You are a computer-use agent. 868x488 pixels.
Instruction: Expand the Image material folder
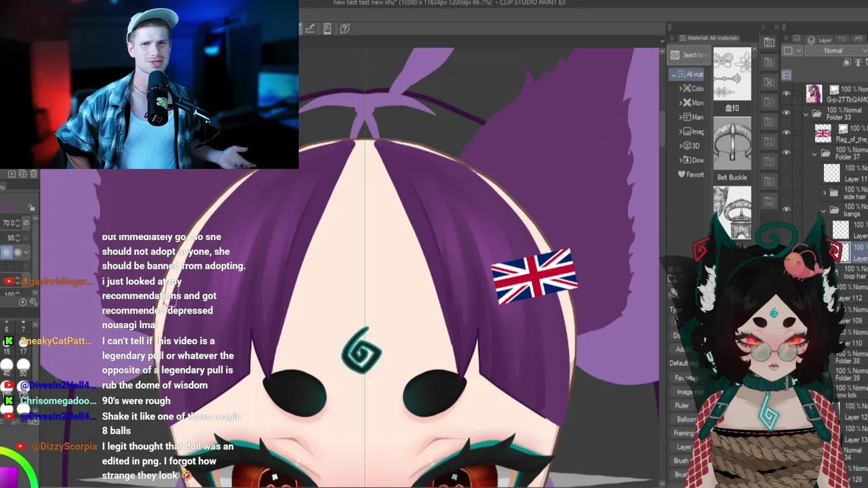click(681, 131)
